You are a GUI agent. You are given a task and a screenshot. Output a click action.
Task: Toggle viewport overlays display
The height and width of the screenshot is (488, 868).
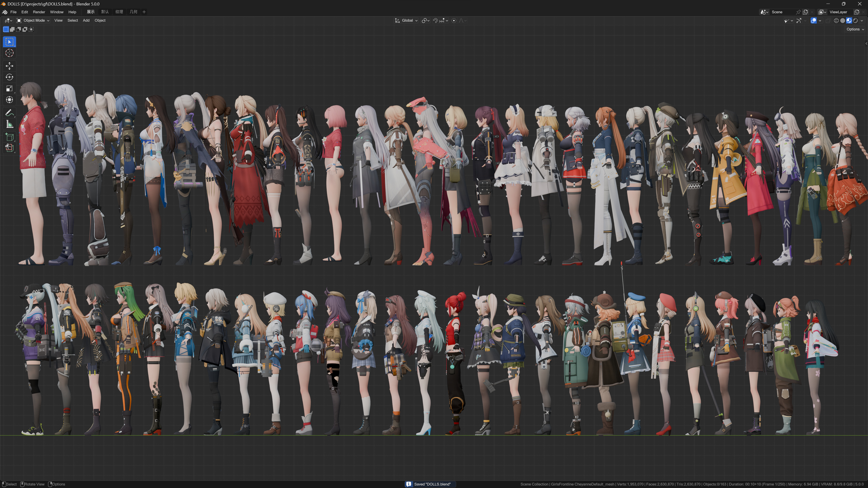pyautogui.click(x=814, y=21)
